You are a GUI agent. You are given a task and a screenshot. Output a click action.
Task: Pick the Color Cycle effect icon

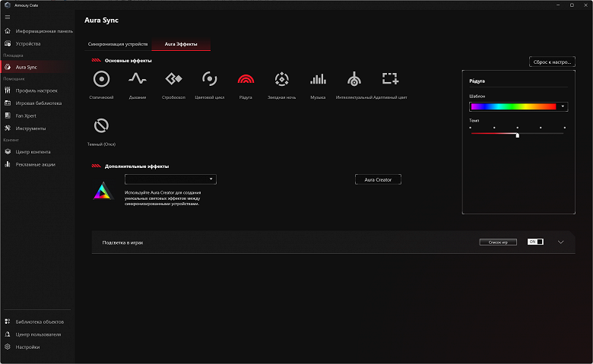coord(210,79)
